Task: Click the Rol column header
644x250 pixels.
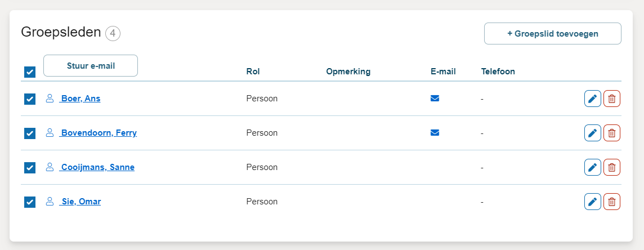Action: tap(253, 72)
